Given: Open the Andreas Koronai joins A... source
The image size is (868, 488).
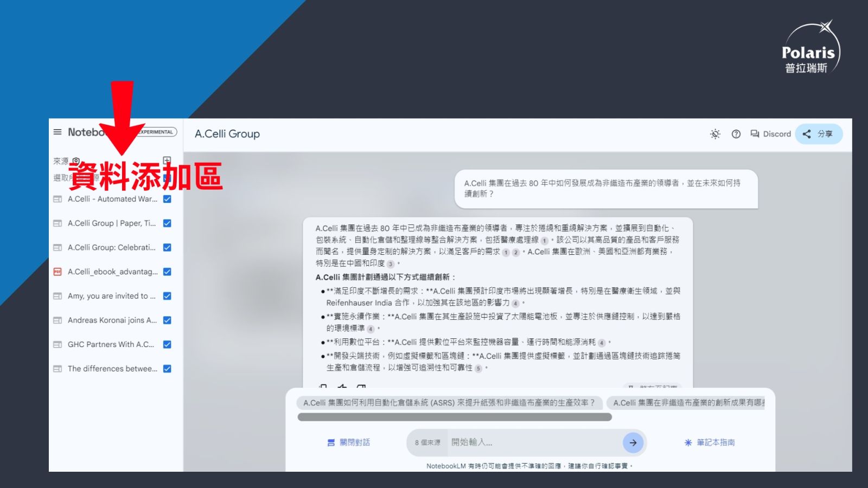Looking at the screenshot, I should tap(112, 320).
